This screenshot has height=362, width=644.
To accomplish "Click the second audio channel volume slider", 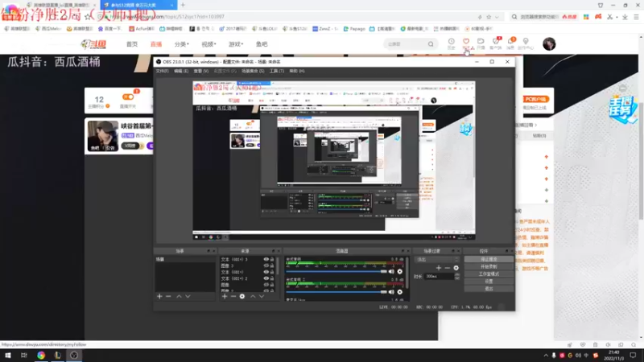I will point(336,292).
